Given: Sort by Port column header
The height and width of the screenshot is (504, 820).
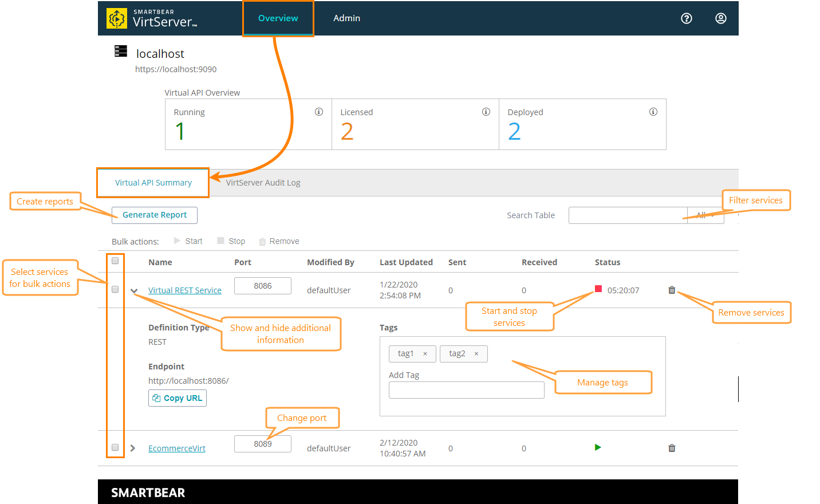Looking at the screenshot, I should (x=243, y=262).
